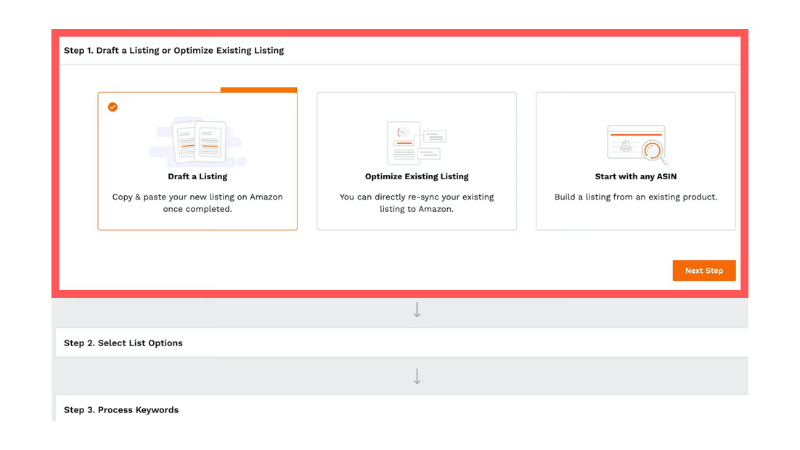Select the 'Draft a Listing' title

[x=197, y=177]
